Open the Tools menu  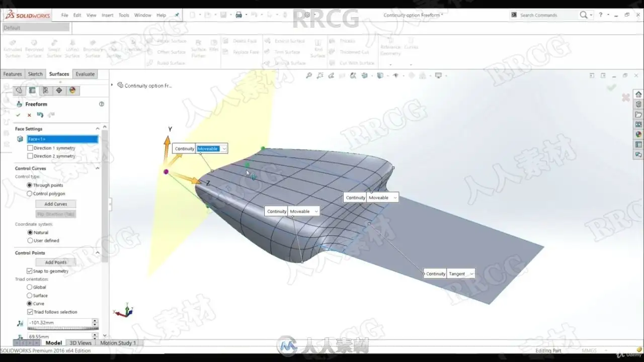pos(124,15)
